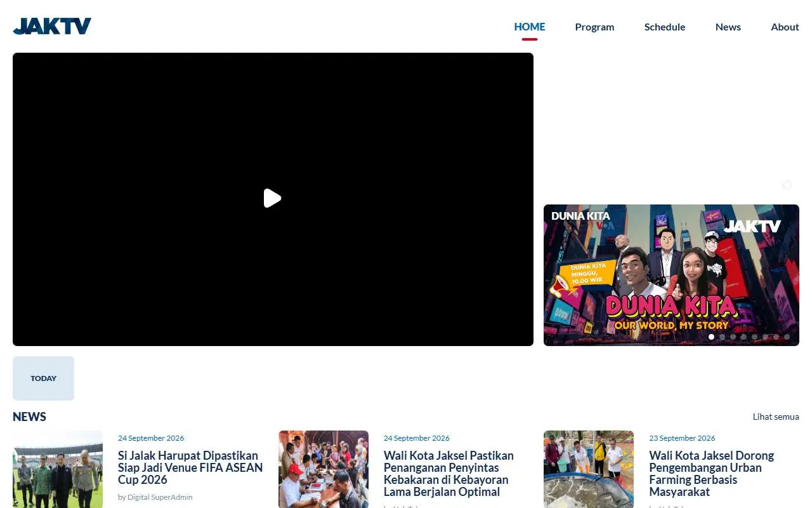Switch to the third carousel slide dot

(733, 337)
